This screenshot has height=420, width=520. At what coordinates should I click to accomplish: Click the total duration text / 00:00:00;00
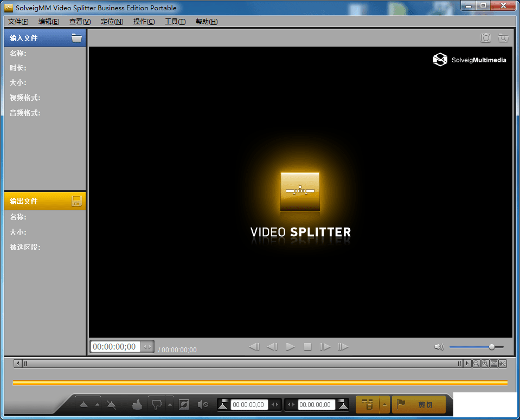(177, 350)
